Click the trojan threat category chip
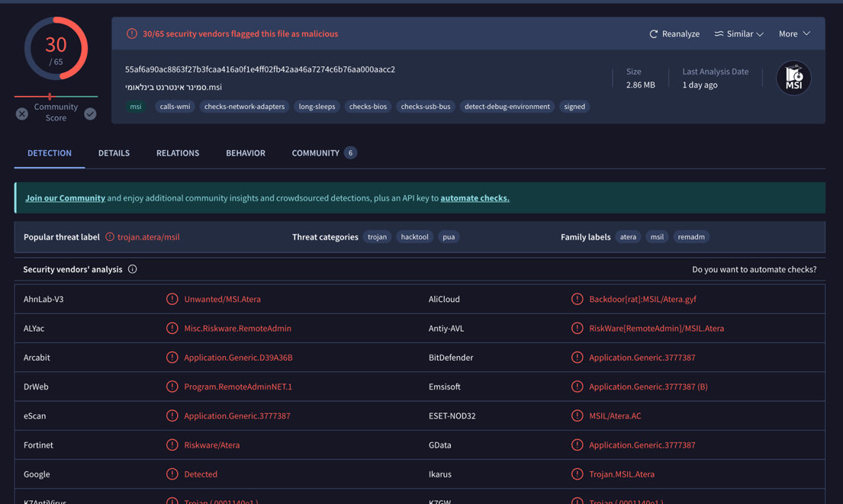Viewport: 843px width, 504px height. [377, 237]
